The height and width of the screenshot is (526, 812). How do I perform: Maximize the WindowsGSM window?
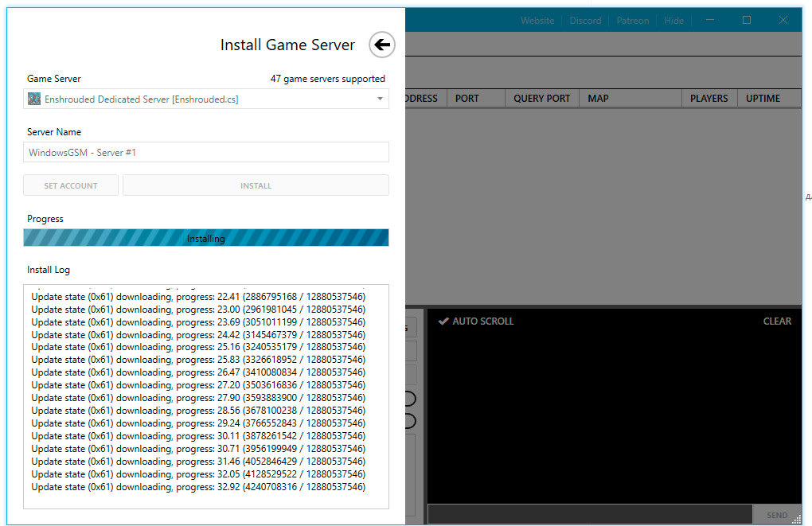pos(746,20)
